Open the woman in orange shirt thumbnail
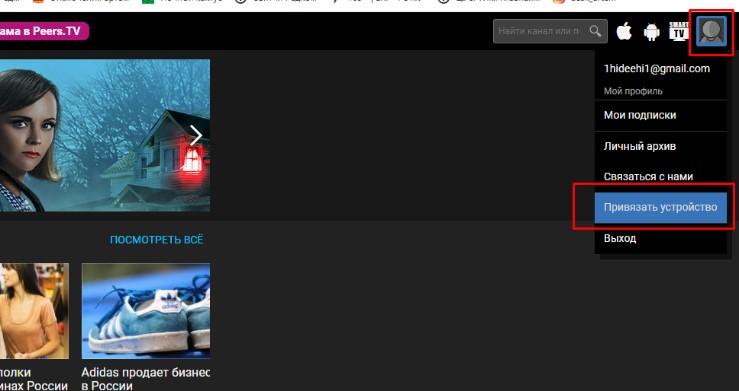Image resolution: width=739 pixels, height=391 pixels. [34, 311]
